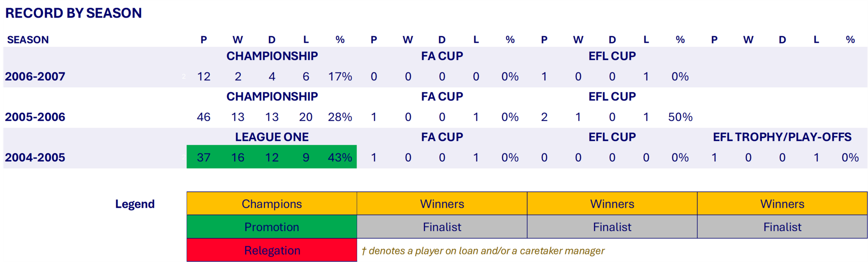Image resolution: width=868 pixels, height=262 pixels.
Task: Click the Winners cell beside Champions
Action: (x=442, y=204)
